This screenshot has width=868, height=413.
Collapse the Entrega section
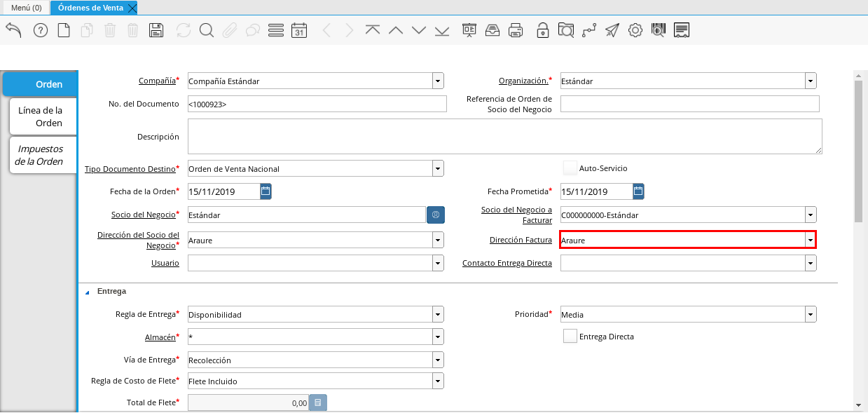(x=88, y=292)
